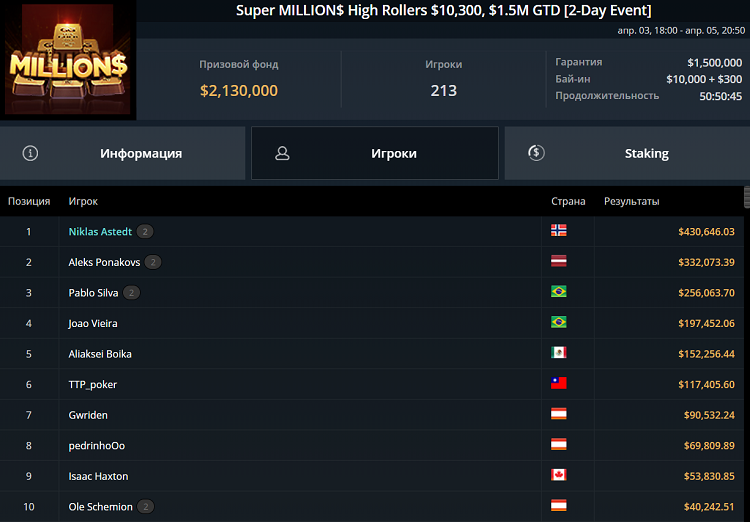Open Niklas Astedt player profile link

click(x=100, y=232)
